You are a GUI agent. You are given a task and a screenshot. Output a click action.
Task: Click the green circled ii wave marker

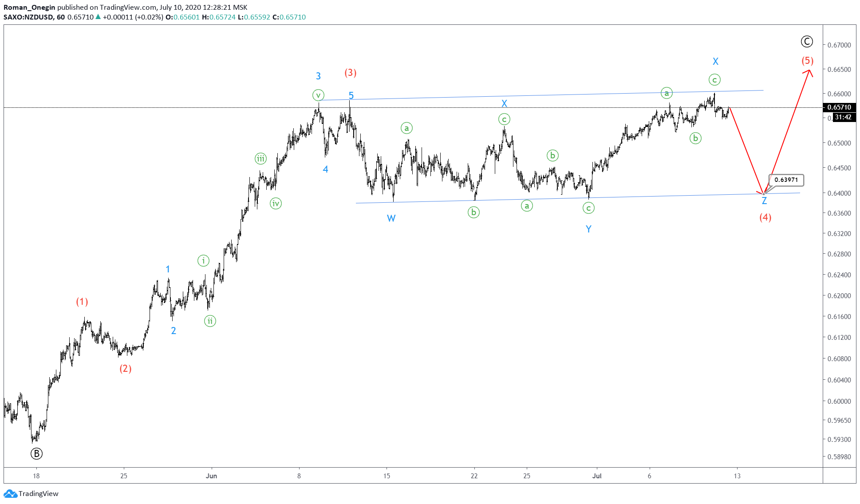coord(210,321)
